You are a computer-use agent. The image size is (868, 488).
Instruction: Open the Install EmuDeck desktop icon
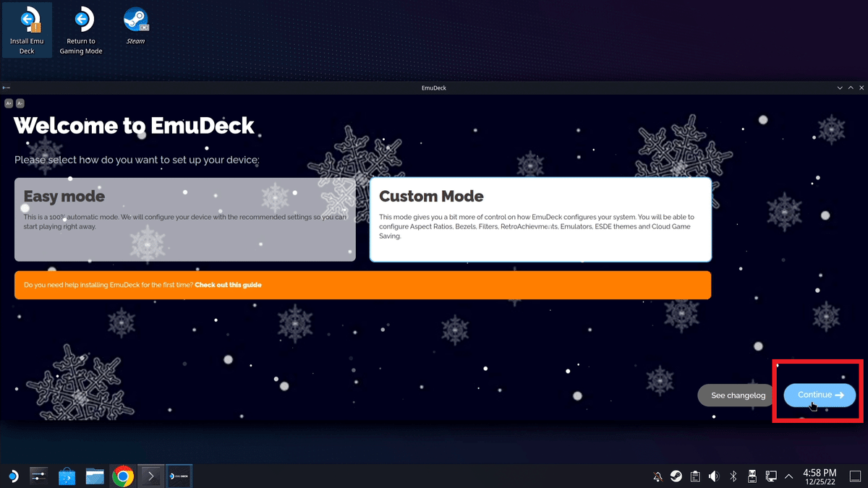coord(27,31)
